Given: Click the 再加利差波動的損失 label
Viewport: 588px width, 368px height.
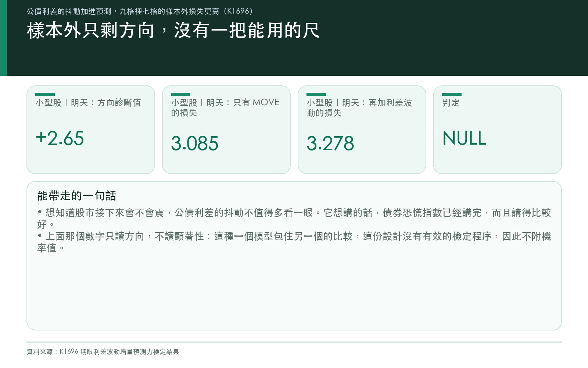Looking at the screenshot, I should 359,107.
